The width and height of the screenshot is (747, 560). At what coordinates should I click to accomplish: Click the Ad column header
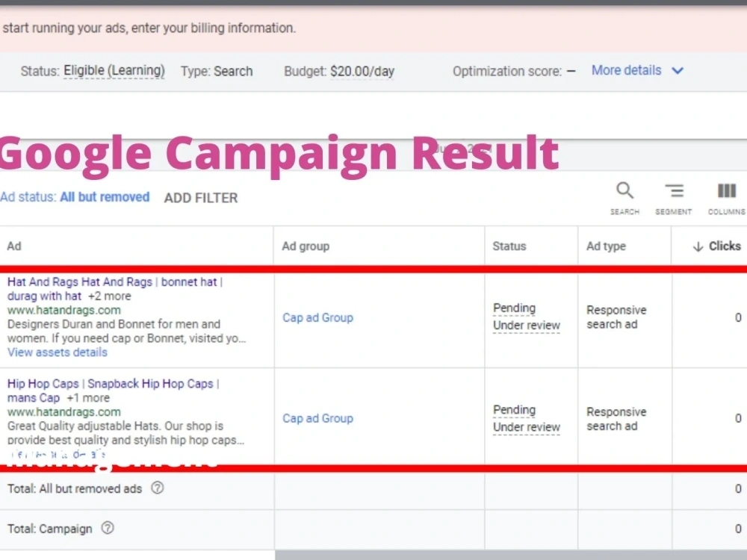[13, 246]
